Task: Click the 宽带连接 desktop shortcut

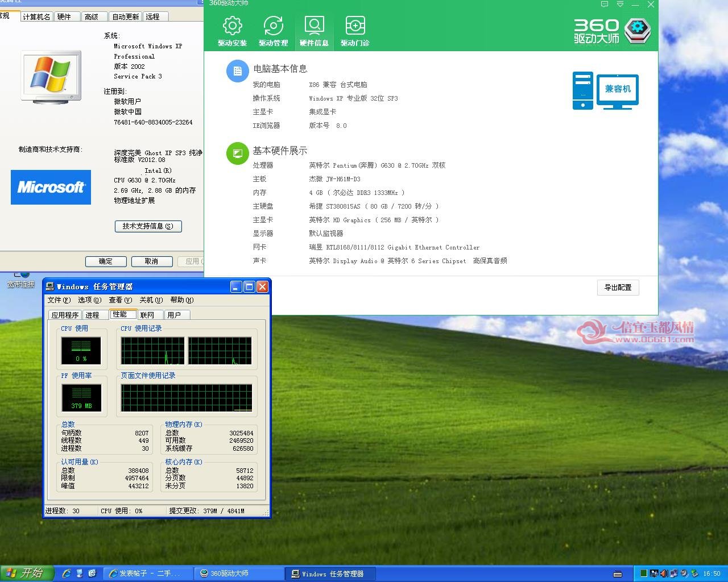Action: pyautogui.click(x=21, y=280)
